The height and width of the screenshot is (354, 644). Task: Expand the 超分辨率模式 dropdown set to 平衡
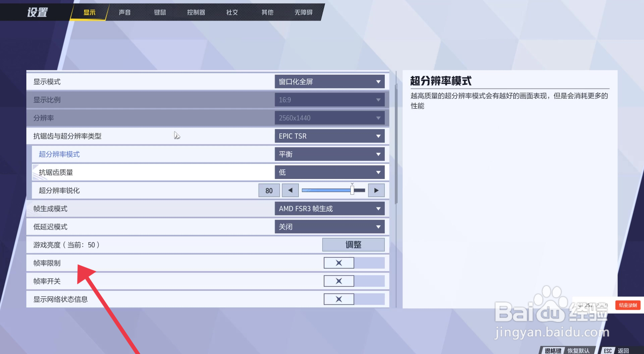point(330,154)
